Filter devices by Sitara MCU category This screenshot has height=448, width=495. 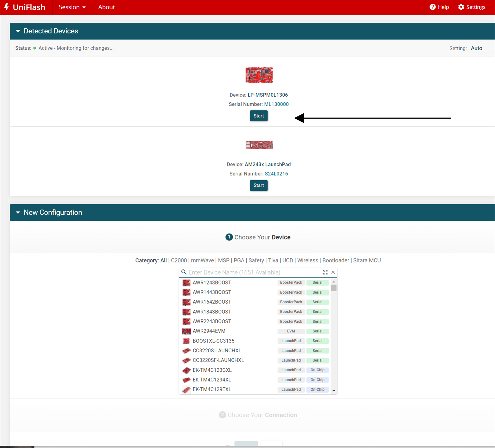point(367,260)
